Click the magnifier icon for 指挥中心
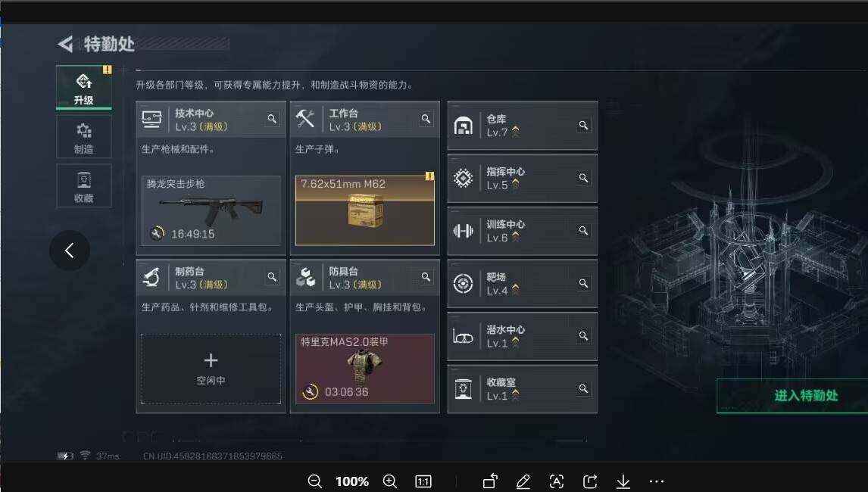 point(583,178)
